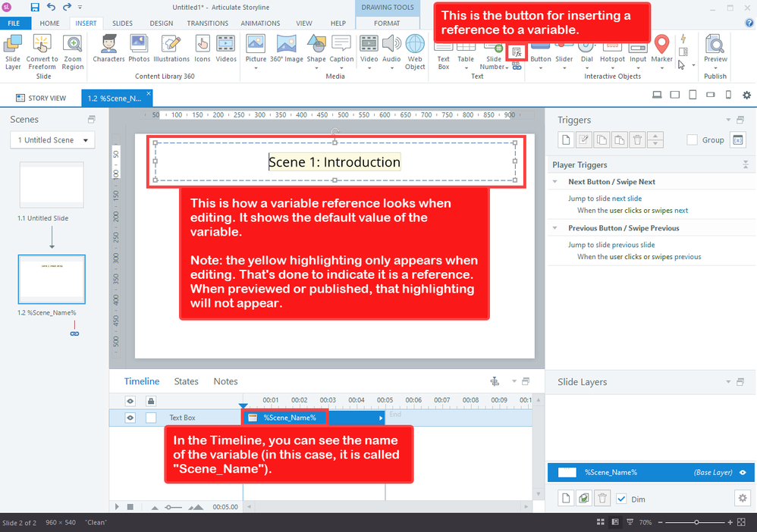Open slide properties gear icon
Image resolution: width=757 pixels, height=532 pixels.
click(742, 497)
